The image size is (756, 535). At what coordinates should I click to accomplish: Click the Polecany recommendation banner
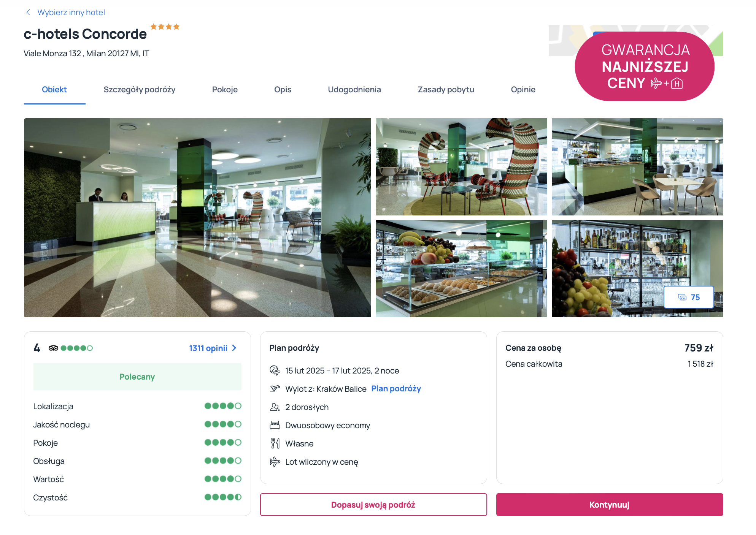coord(137,377)
